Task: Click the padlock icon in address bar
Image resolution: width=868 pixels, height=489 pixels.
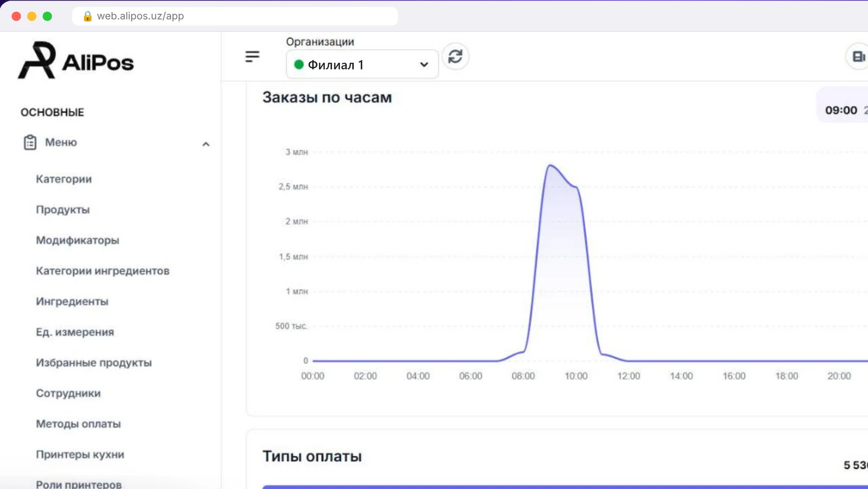Action: pyautogui.click(x=87, y=16)
